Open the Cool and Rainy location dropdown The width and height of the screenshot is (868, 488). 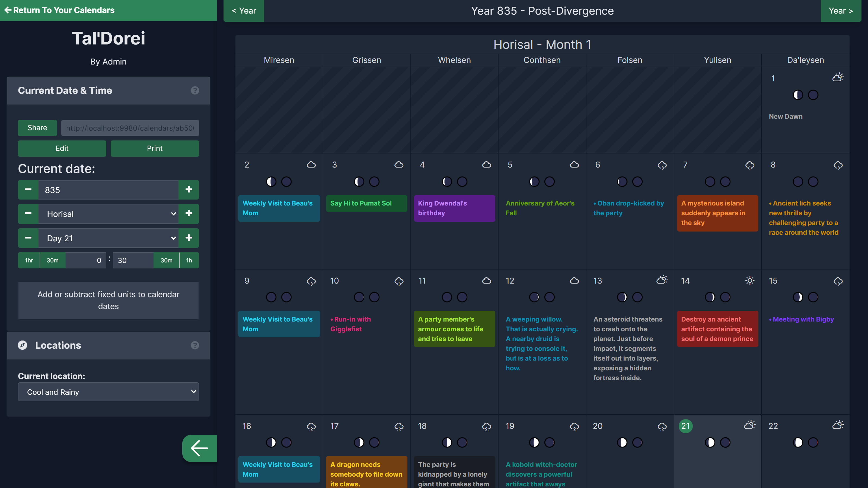click(108, 392)
